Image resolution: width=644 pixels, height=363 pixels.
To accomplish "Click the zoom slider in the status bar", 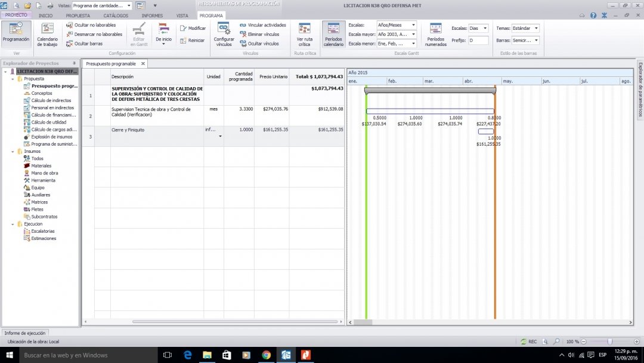I will [x=609, y=342].
